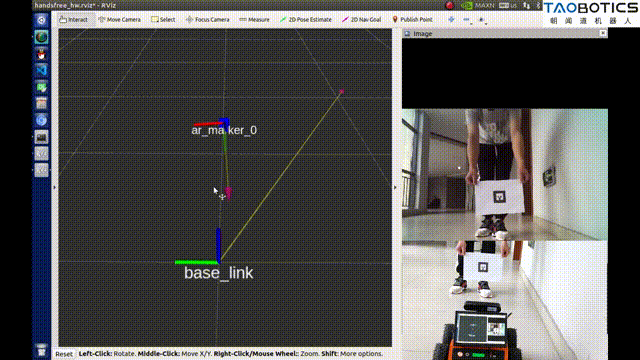The height and width of the screenshot is (360, 640).
Task: Activate the Move Camera tool
Action: [x=120, y=19]
